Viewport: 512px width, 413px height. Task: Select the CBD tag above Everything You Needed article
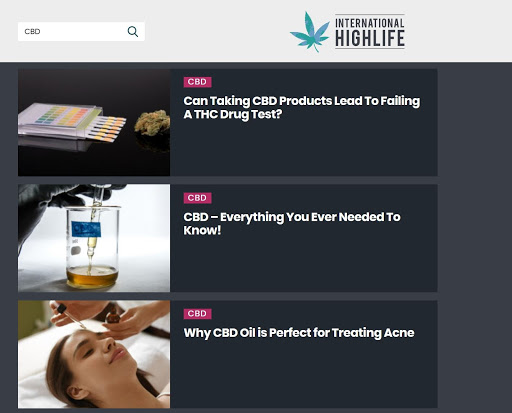pyautogui.click(x=197, y=198)
